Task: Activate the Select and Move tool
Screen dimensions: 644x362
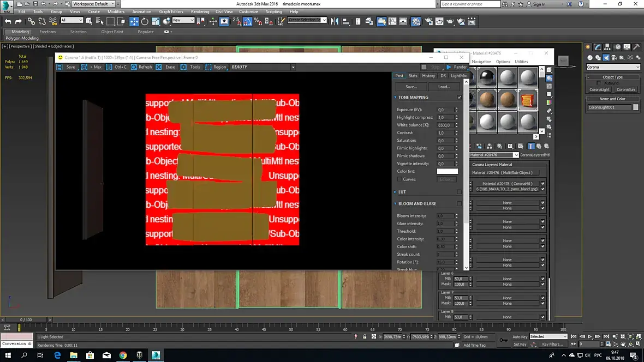Action: [x=134, y=21]
